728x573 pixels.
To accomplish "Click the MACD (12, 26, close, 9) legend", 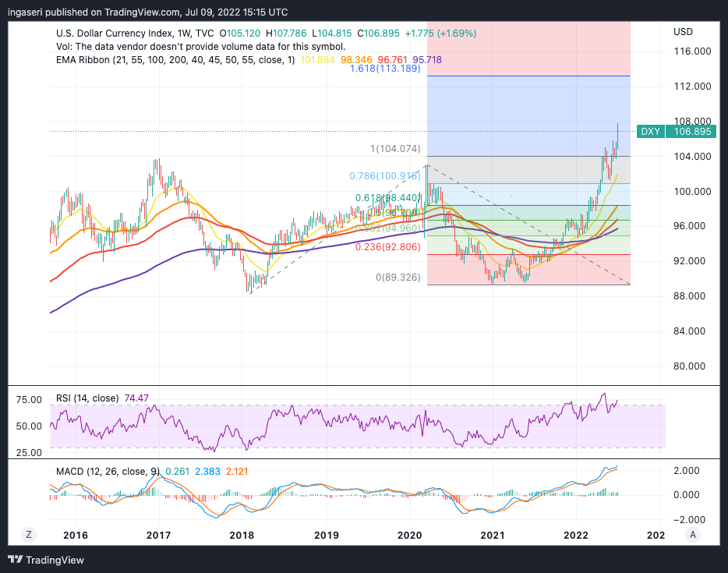I will coord(108,472).
